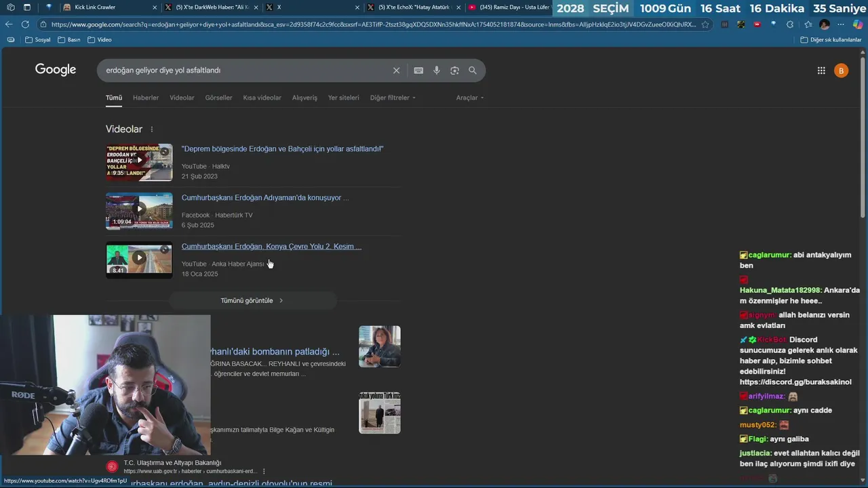
Task: Open the Reyhanlı result woman thumbnail
Action: [380, 346]
